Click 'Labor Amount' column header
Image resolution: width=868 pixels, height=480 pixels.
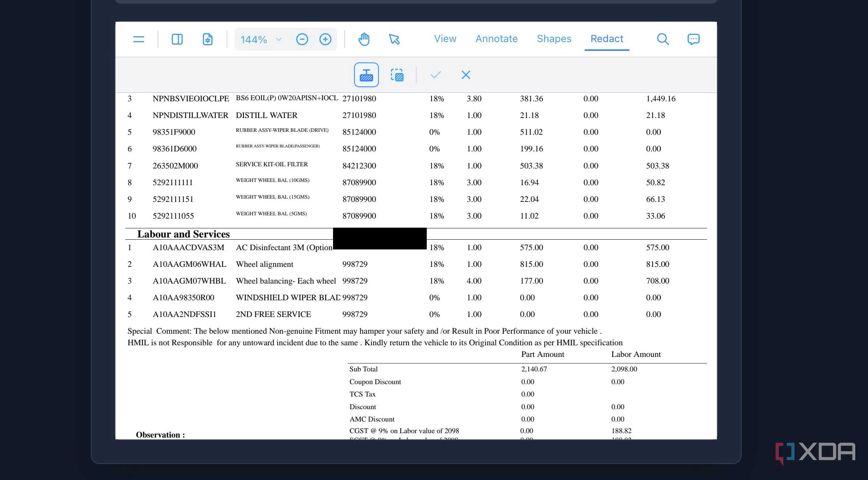pos(636,354)
